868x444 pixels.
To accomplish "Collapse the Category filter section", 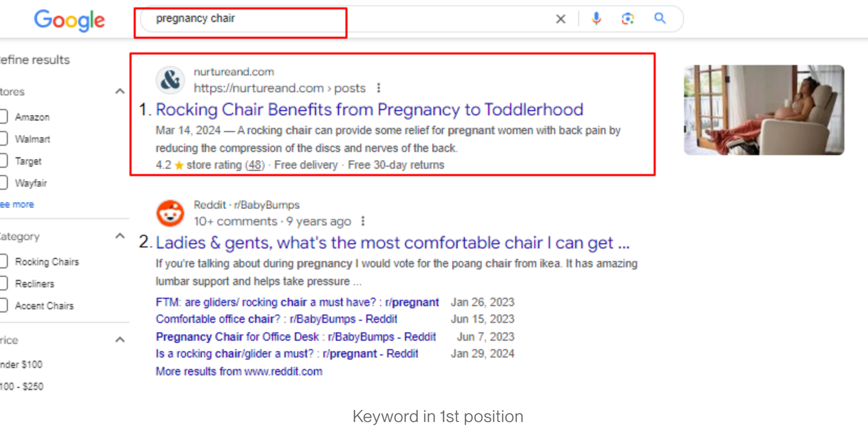I will click(x=120, y=236).
